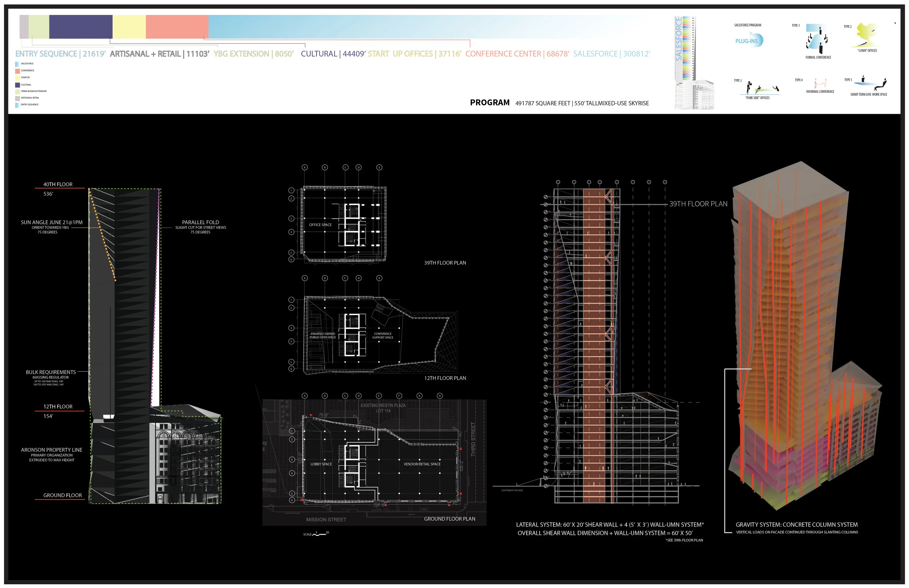Click the "GRAVITY SYSTEM: CONCRETE COLUMN SYSTEM" caption
Screen dimensions: 909x588
tap(796, 525)
